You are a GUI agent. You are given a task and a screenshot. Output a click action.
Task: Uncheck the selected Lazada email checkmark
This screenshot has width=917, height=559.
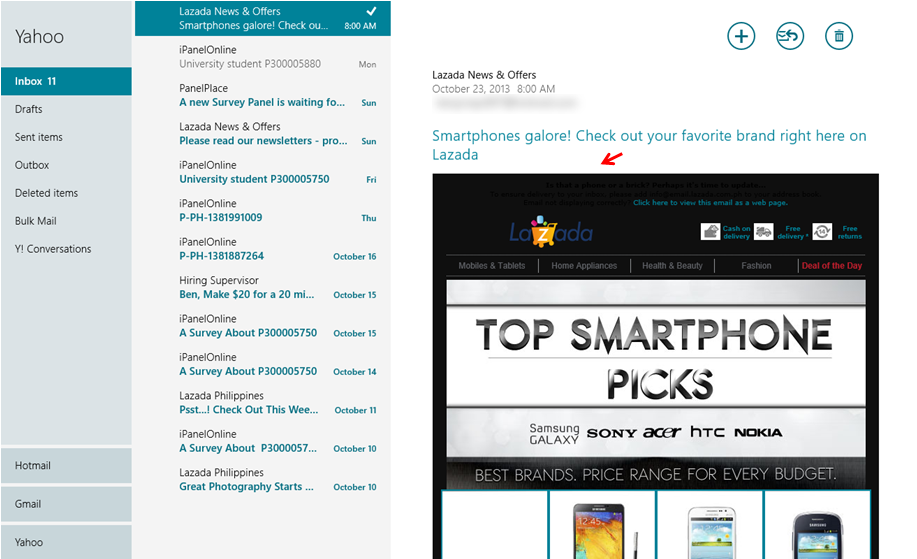tap(371, 11)
